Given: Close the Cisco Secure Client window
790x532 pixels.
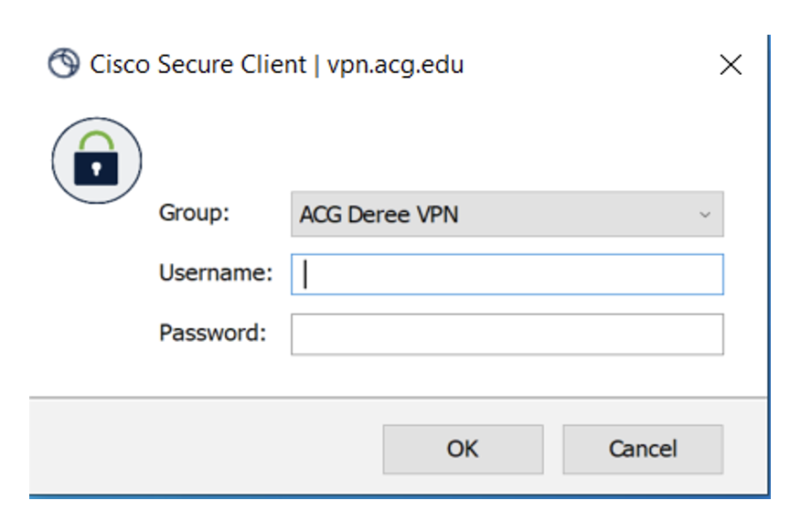Looking at the screenshot, I should (731, 65).
